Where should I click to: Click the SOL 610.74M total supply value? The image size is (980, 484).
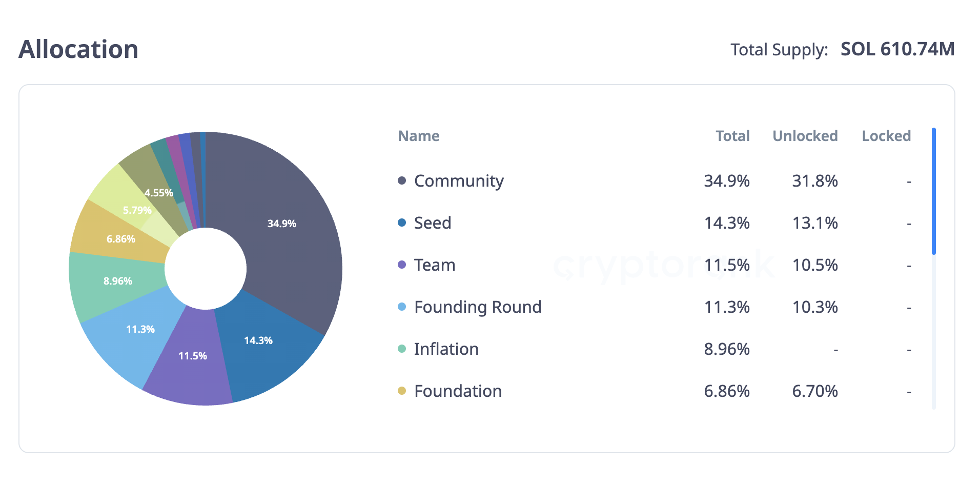pos(897,49)
